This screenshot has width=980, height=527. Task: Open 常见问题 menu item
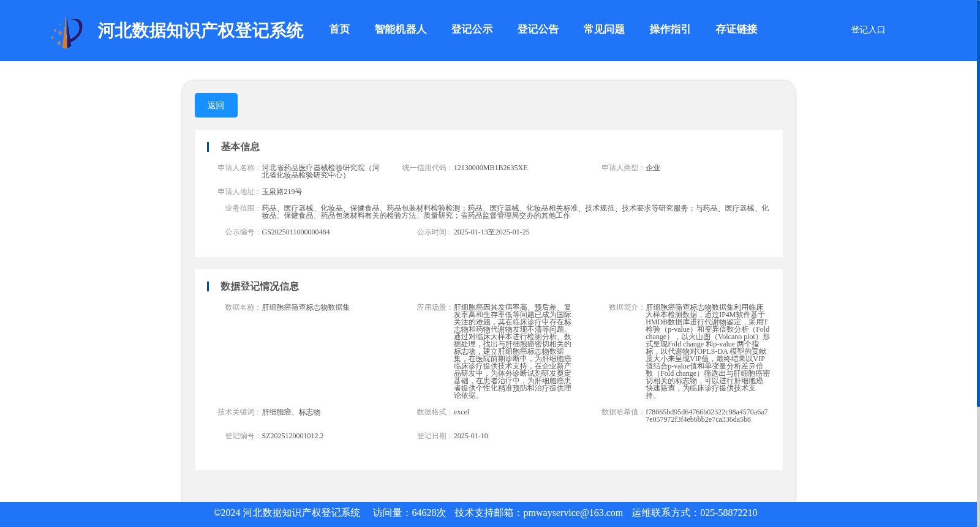[604, 29]
